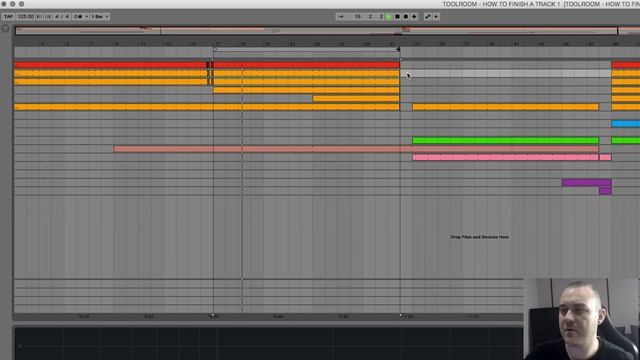This screenshot has height=360, width=640.
Task: Toggle the Follow playback arrow button
Action: pos(341,17)
